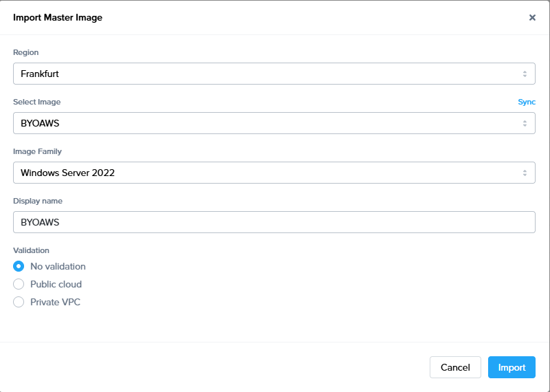
Task: Click the "Display name" field label
Action: pos(38,201)
